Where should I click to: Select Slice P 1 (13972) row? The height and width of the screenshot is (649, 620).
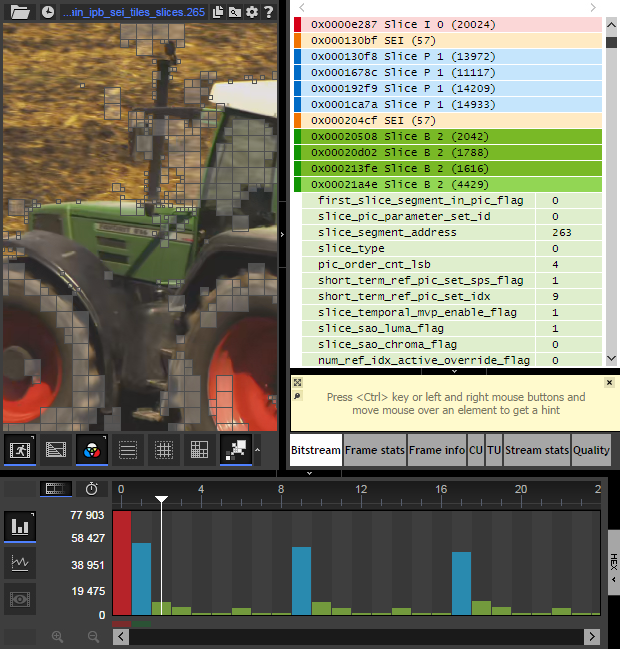tap(448, 56)
